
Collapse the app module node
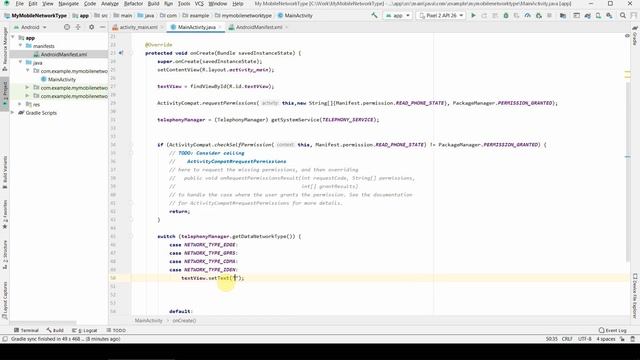pyautogui.click(x=13, y=38)
